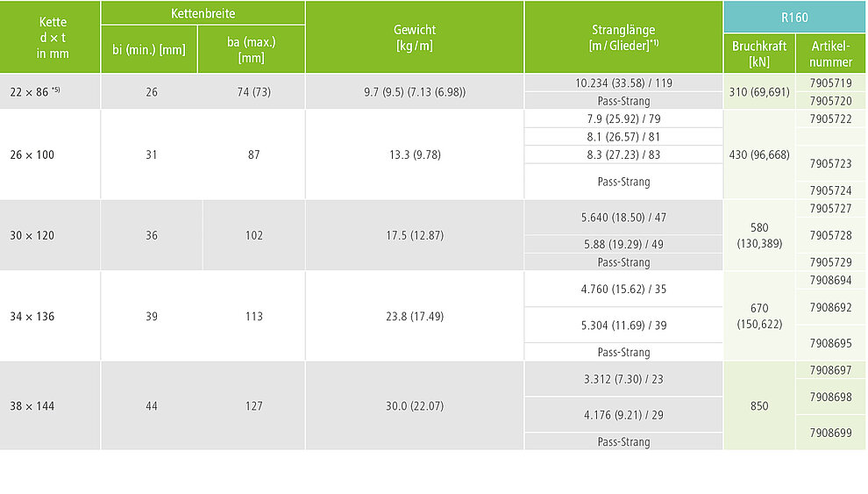
Task: Select the Bruchkraft [kN] header
Action: [x=759, y=54]
